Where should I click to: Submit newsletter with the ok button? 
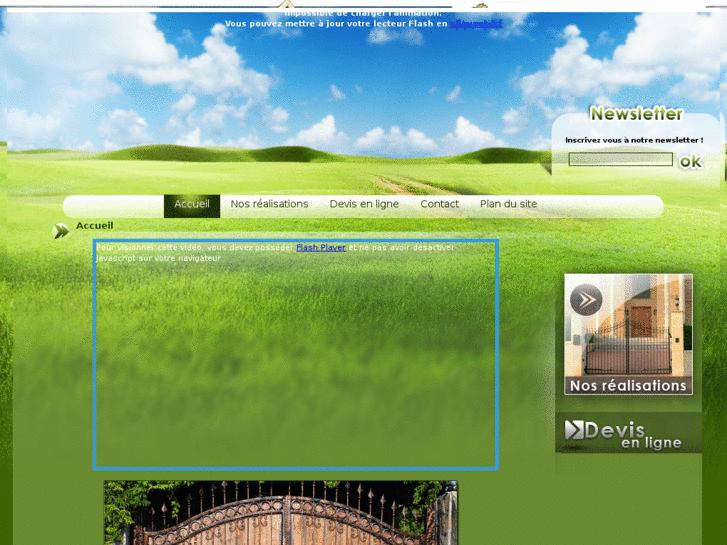690,161
